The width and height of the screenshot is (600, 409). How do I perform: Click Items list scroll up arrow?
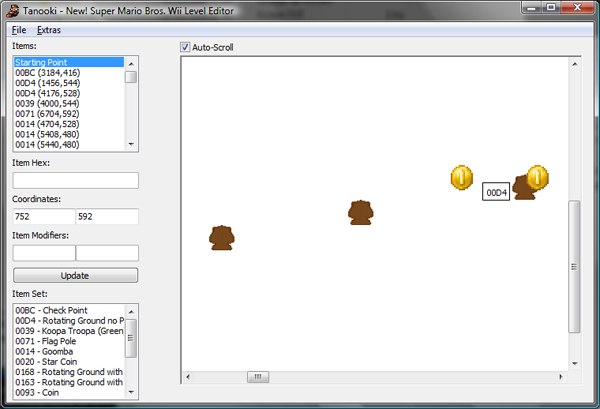131,64
